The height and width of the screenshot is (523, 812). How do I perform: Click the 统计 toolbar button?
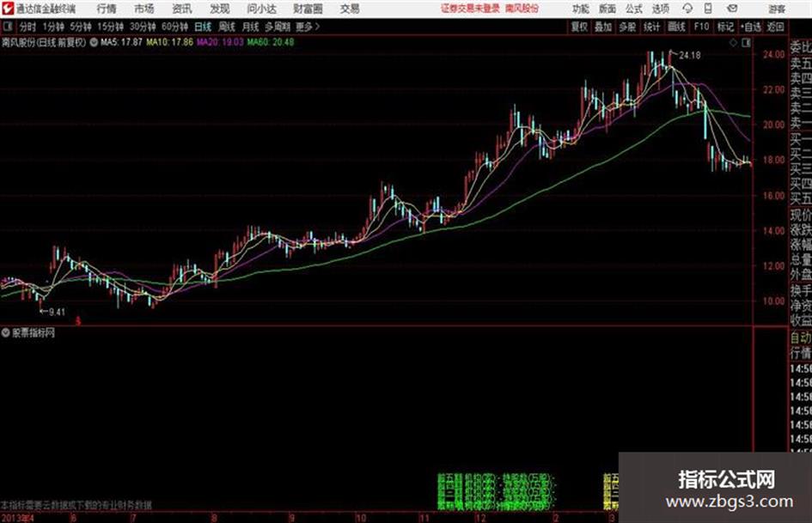[652, 27]
